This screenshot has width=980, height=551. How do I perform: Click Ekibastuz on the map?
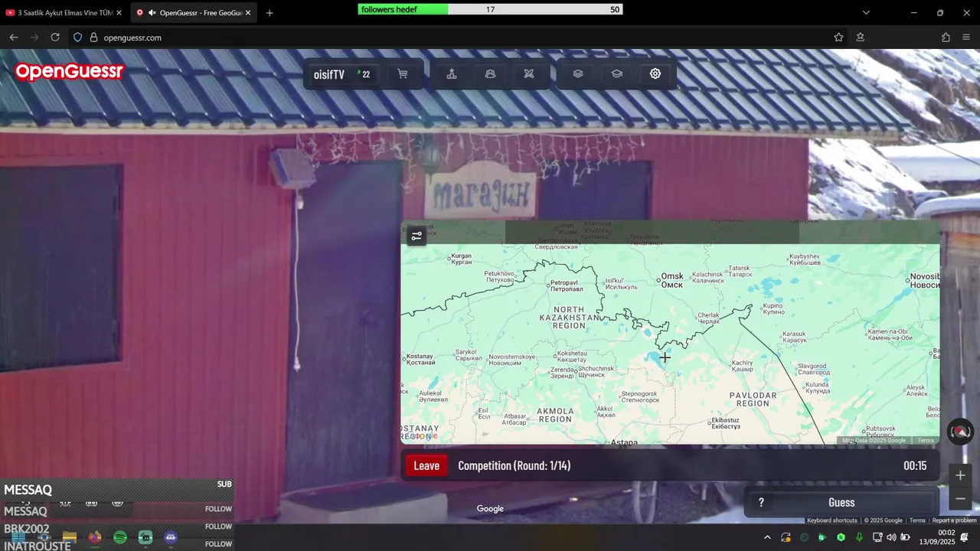tap(726, 423)
